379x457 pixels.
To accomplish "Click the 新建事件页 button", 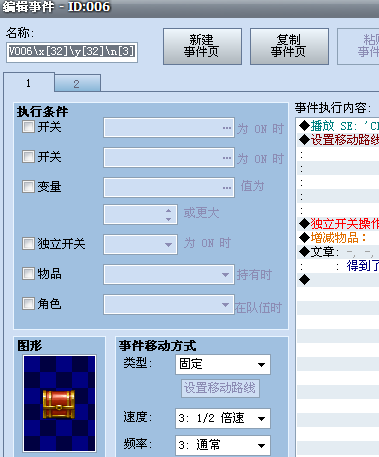I will click(202, 46).
